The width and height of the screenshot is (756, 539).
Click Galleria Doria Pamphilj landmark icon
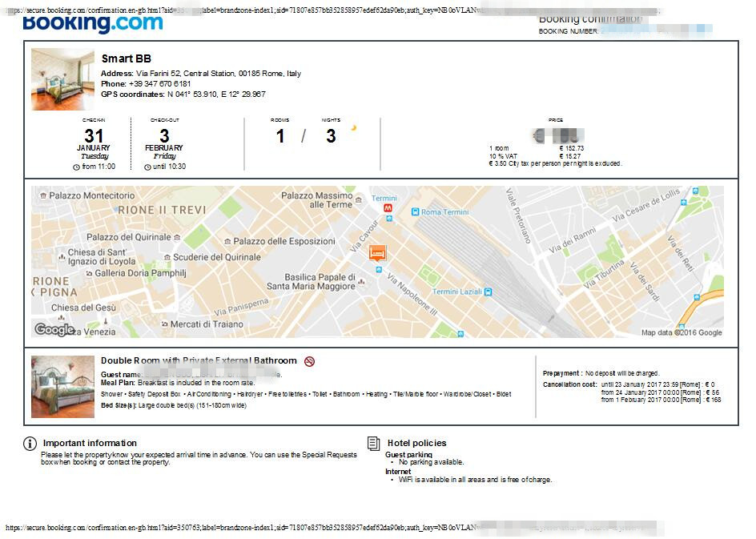89,273
